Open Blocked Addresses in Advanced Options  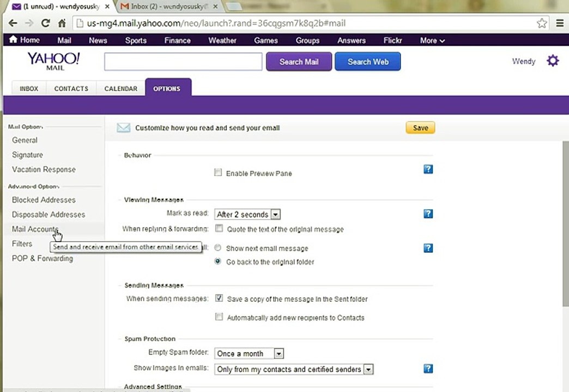tap(44, 200)
